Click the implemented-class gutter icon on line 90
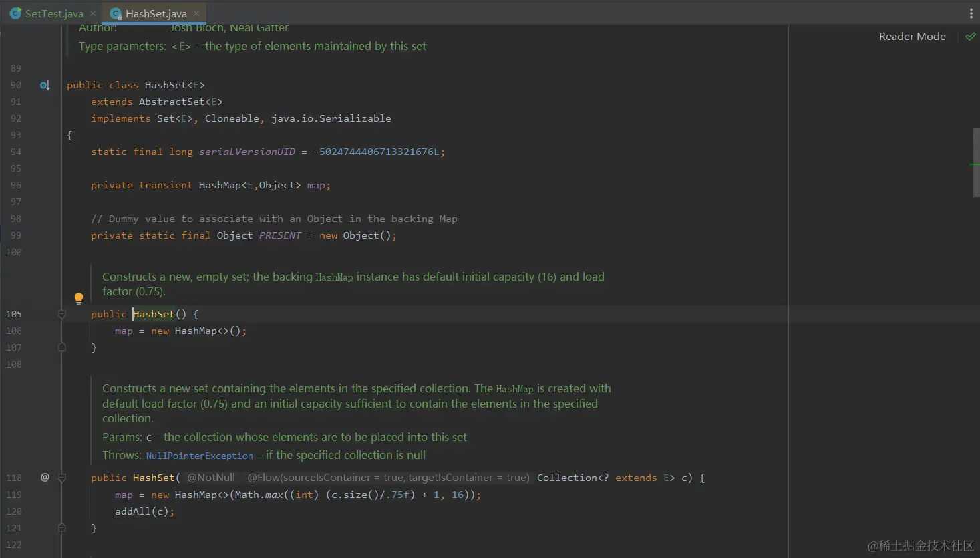 (x=45, y=86)
